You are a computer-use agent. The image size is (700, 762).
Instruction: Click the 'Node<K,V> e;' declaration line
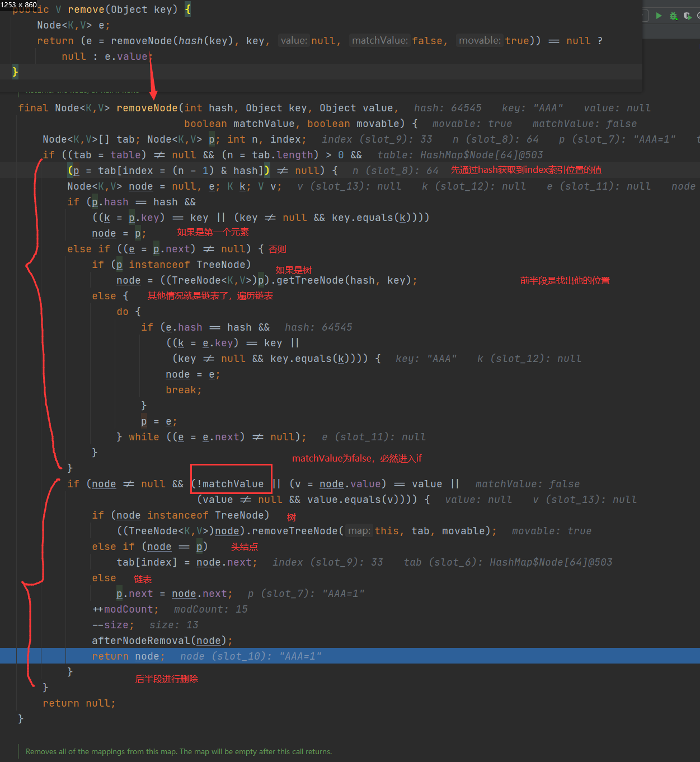73,25
